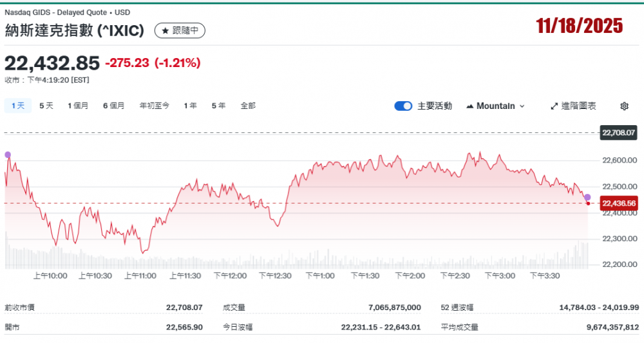Open the 進階圖表 advanced chart view
Screen dimensions: 644x343
573,106
